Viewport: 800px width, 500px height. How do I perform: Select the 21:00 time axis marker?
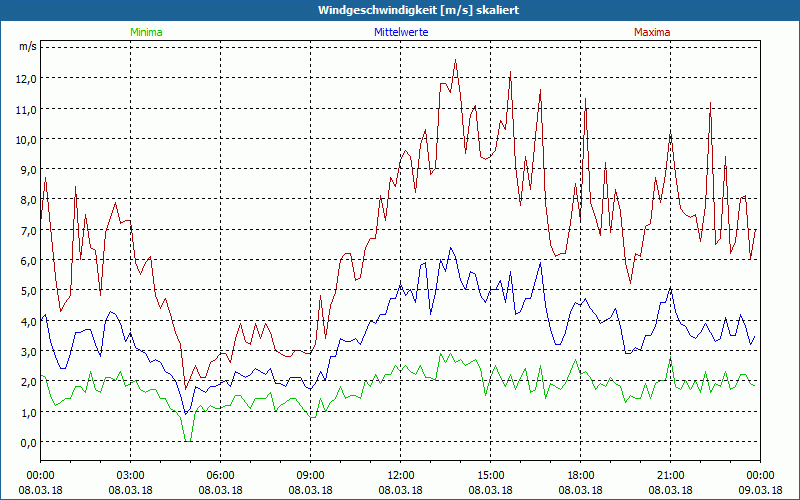(x=671, y=475)
